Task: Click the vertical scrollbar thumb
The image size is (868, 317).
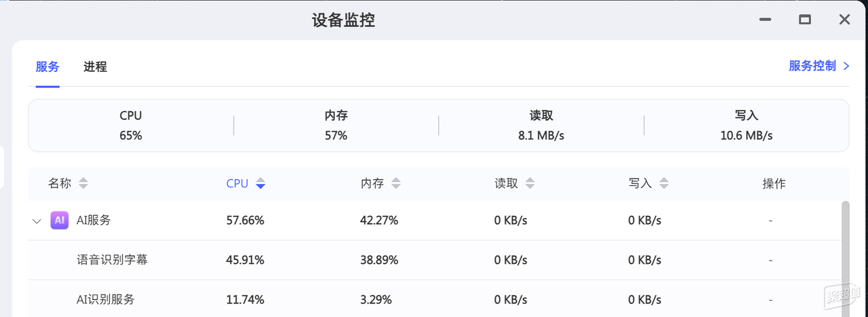Action: tap(845, 258)
